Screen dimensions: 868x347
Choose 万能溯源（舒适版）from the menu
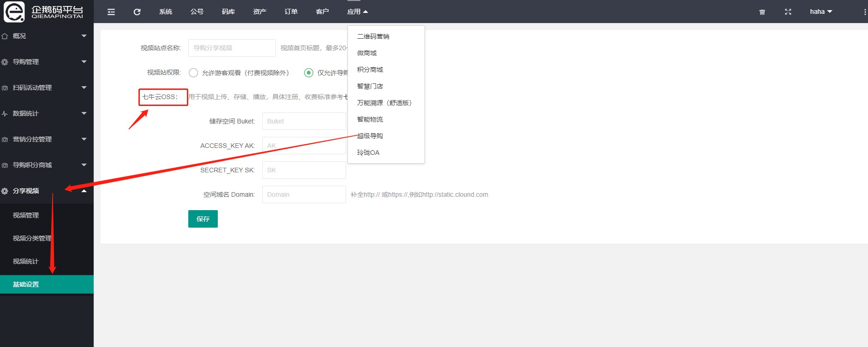tap(386, 103)
